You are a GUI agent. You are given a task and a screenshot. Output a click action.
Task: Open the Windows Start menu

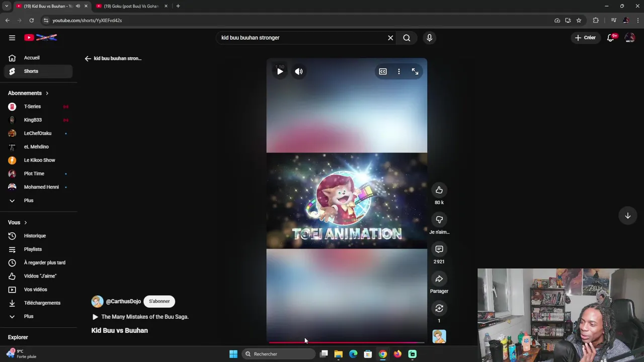click(233, 354)
